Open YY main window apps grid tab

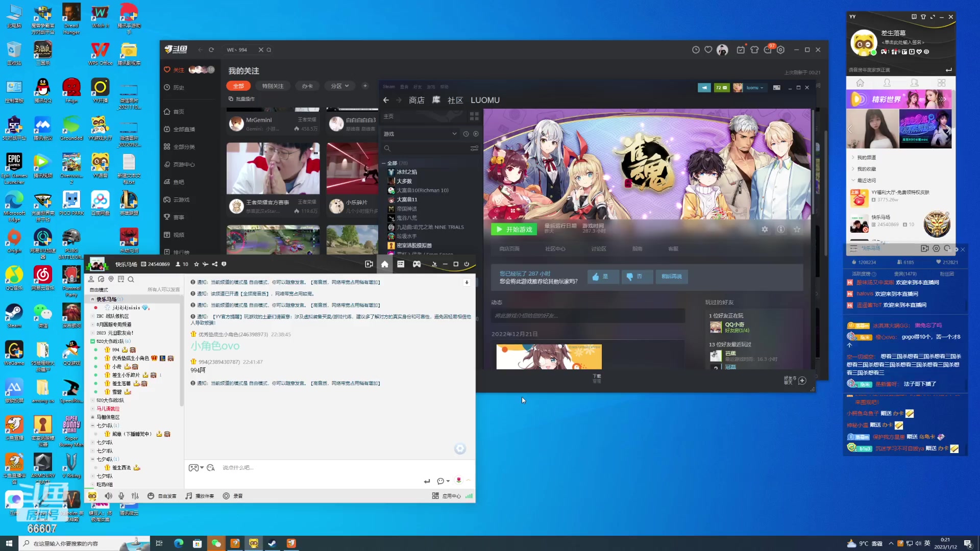point(942,83)
